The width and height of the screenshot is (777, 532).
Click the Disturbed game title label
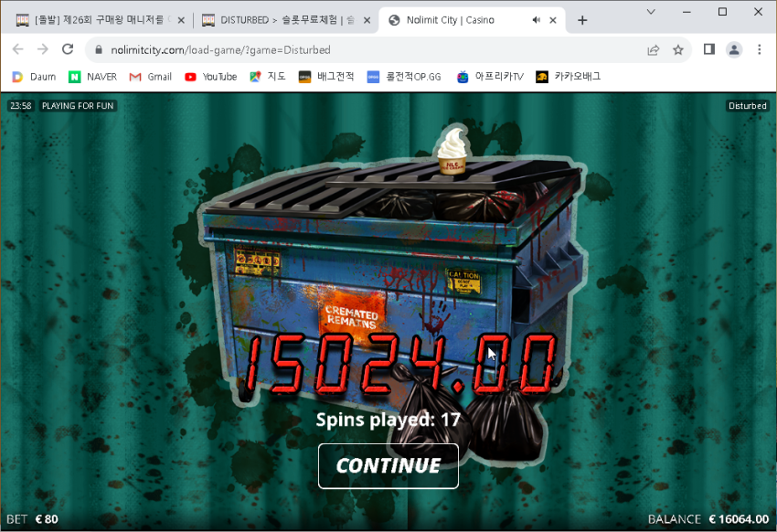[747, 105]
